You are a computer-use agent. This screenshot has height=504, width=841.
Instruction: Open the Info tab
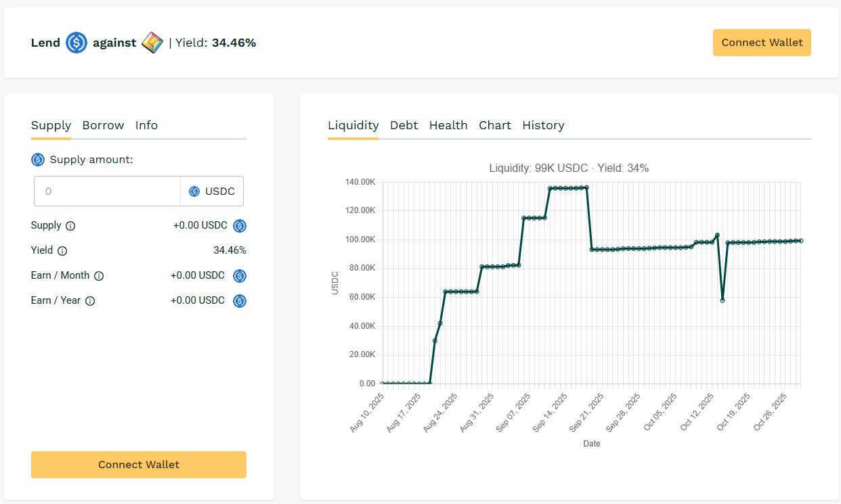pos(146,125)
